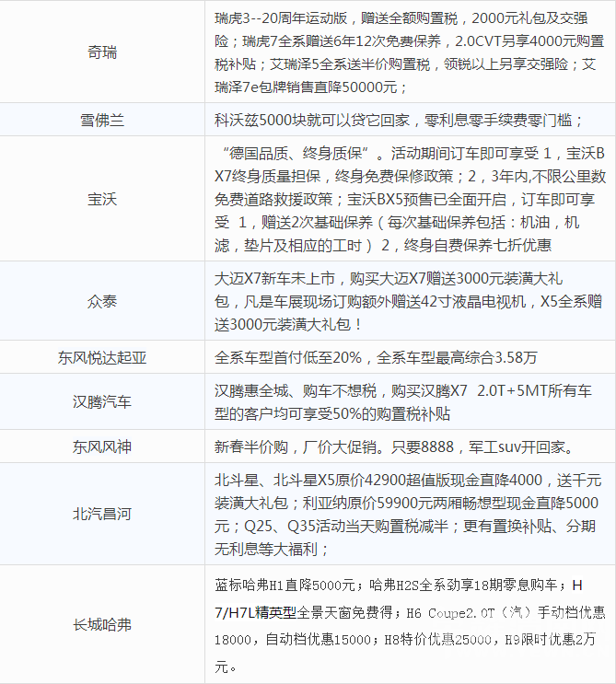Click the 宝沃 brand cell
Image resolution: width=616 pixels, height=684 pixels.
pos(102,198)
